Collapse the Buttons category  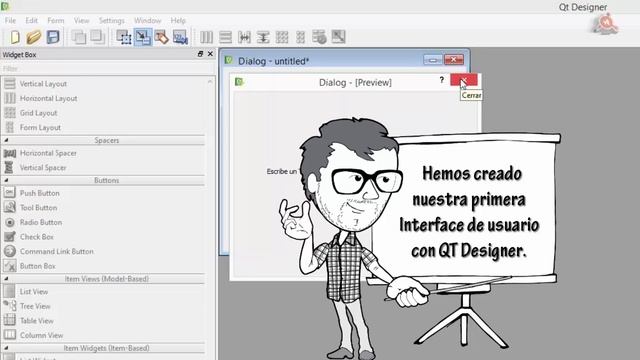[x=6, y=180]
